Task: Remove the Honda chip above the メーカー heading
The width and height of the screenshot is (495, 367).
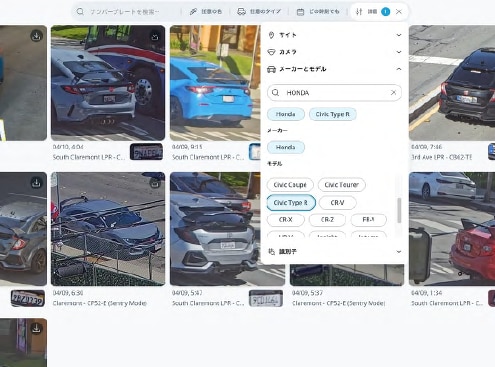Action: tap(286, 114)
